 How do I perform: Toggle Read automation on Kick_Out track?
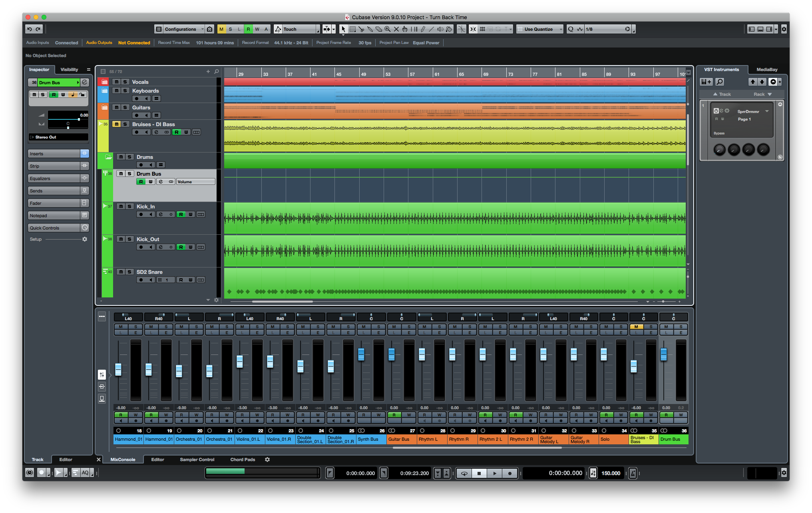[181, 247]
